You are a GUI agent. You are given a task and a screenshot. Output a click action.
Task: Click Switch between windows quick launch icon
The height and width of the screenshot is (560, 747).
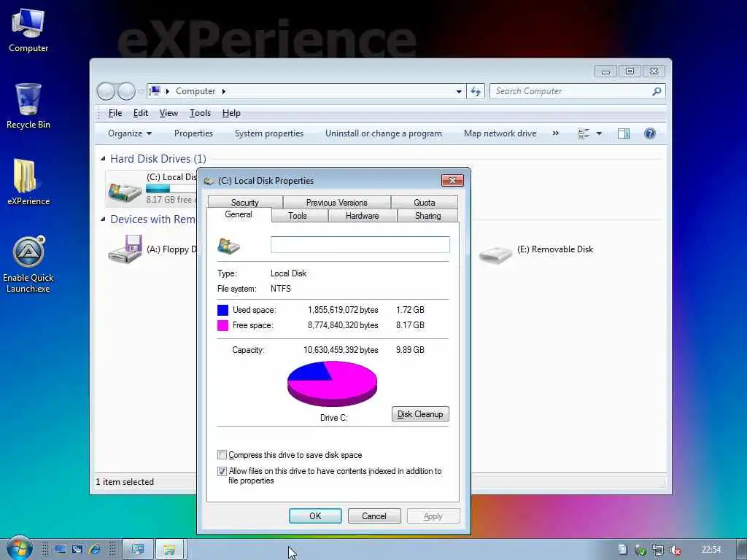click(77, 550)
